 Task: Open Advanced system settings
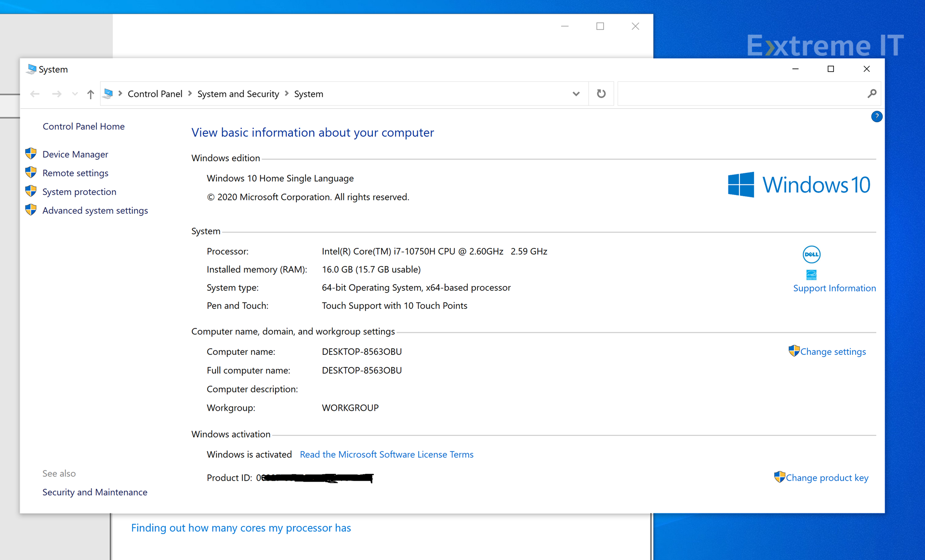point(95,210)
